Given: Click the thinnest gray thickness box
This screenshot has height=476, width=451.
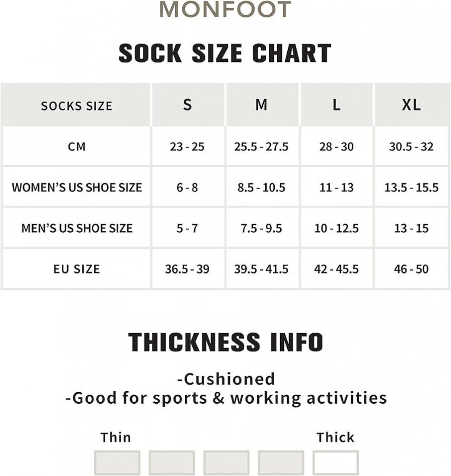Looking at the screenshot, I should 117,463.
